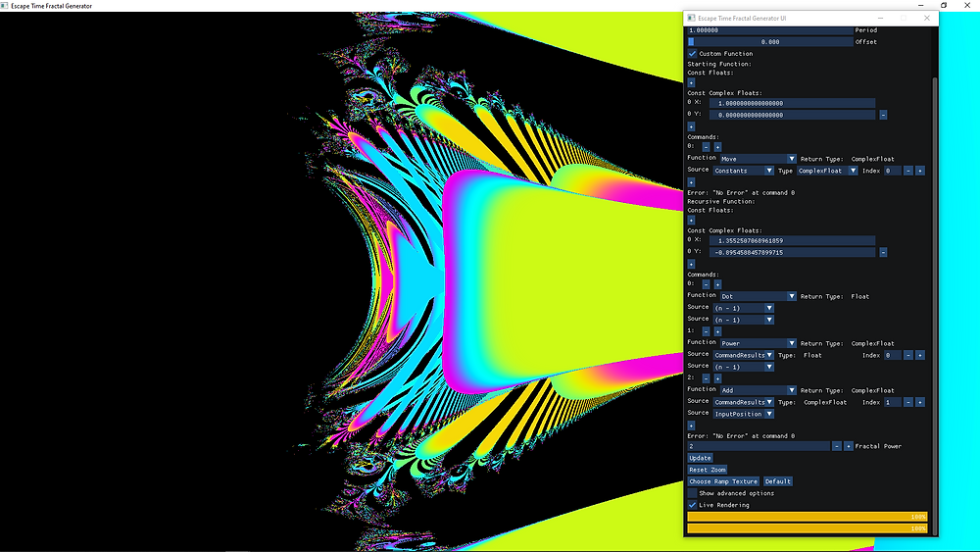Enable Show advanced options
Viewport: 980px width, 552px height.
[x=692, y=493]
